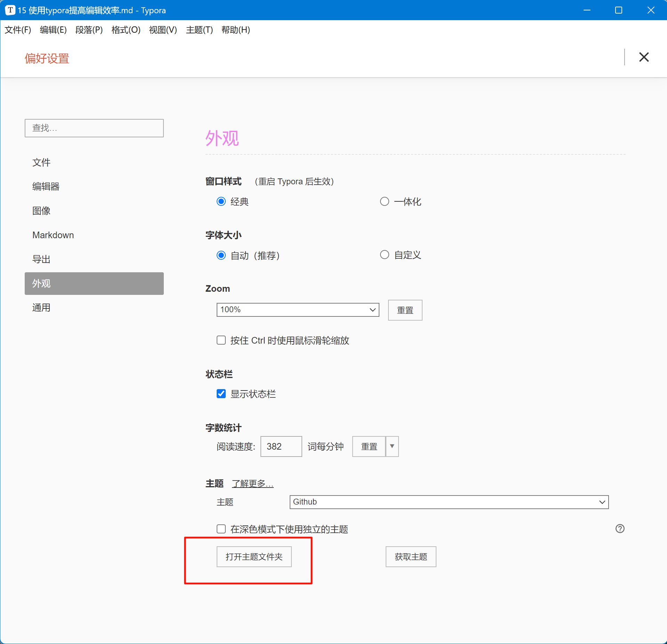Click the 字数统计 section label
667x644 pixels.
[223, 428]
